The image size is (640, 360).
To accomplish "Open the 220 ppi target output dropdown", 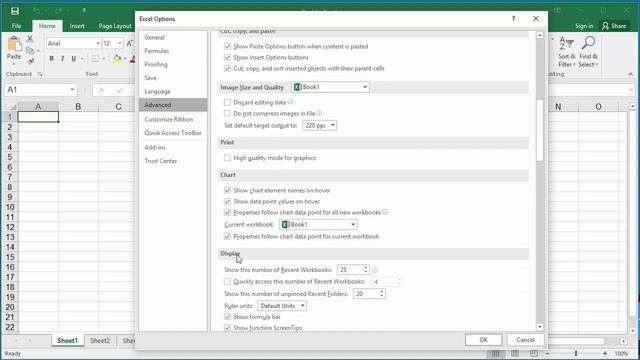I will (320, 125).
